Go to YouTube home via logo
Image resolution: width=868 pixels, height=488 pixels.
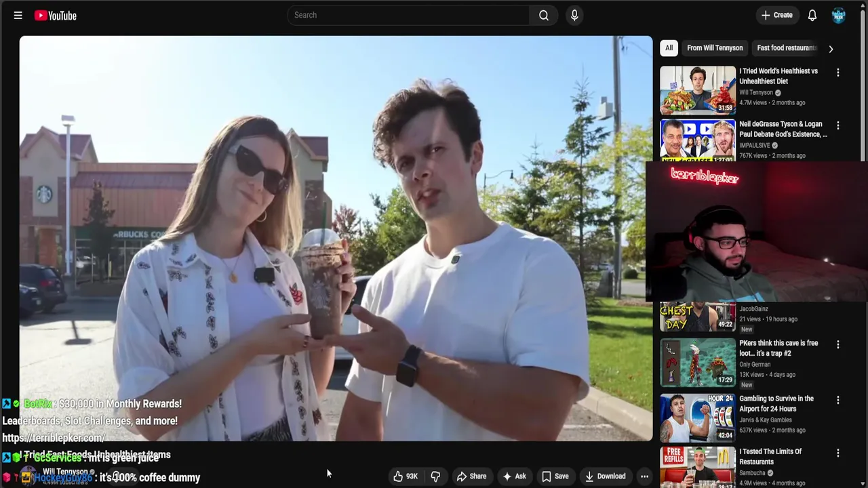[x=56, y=15]
